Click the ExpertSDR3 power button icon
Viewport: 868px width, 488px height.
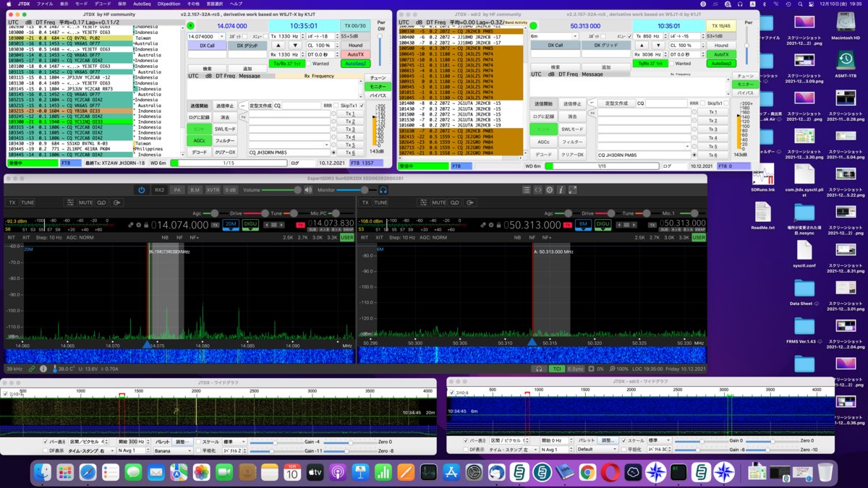pos(141,190)
